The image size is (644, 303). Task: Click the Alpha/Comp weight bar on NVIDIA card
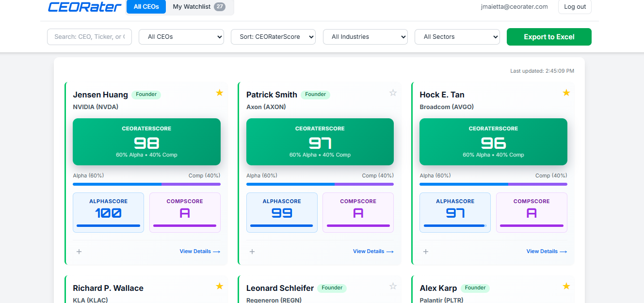point(146,184)
